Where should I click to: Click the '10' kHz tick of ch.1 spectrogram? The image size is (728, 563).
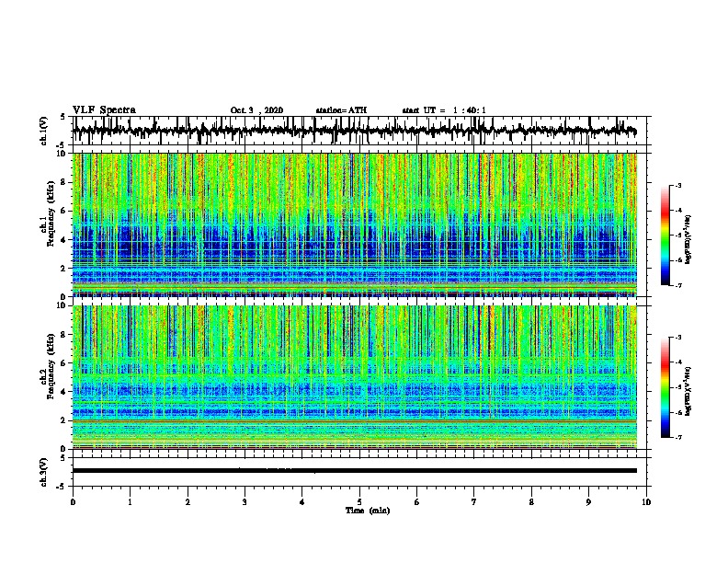point(62,154)
